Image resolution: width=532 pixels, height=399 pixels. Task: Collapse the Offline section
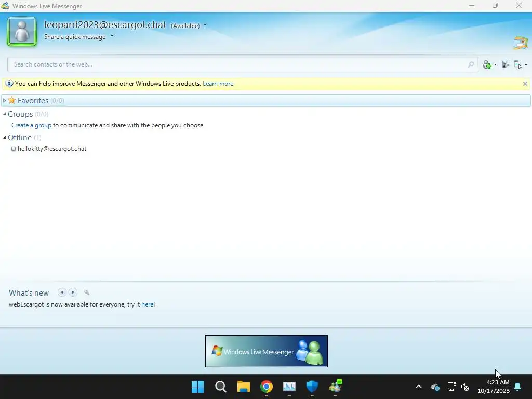pyautogui.click(x=5, y=137)
